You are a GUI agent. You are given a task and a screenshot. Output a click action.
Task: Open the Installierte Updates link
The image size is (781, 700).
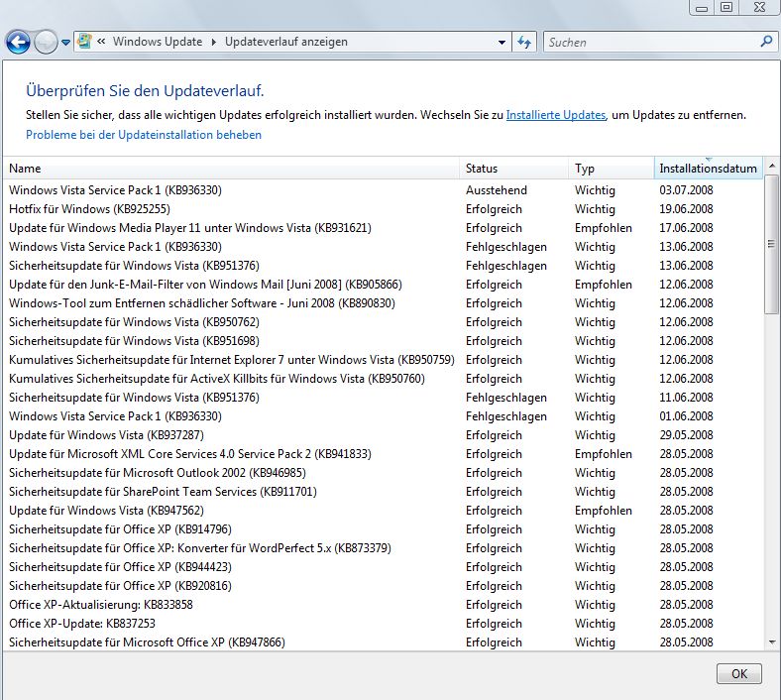tap(556, 115)
